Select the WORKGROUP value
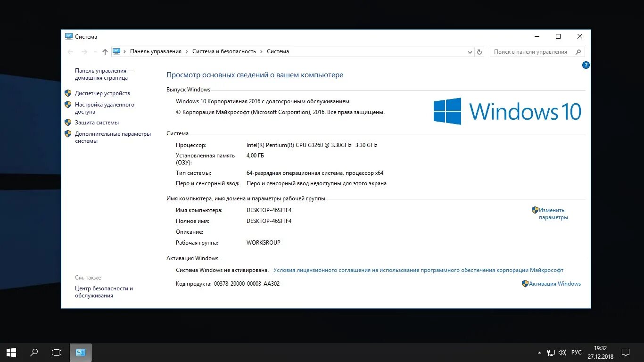The image size is (644, 362). 263,243
